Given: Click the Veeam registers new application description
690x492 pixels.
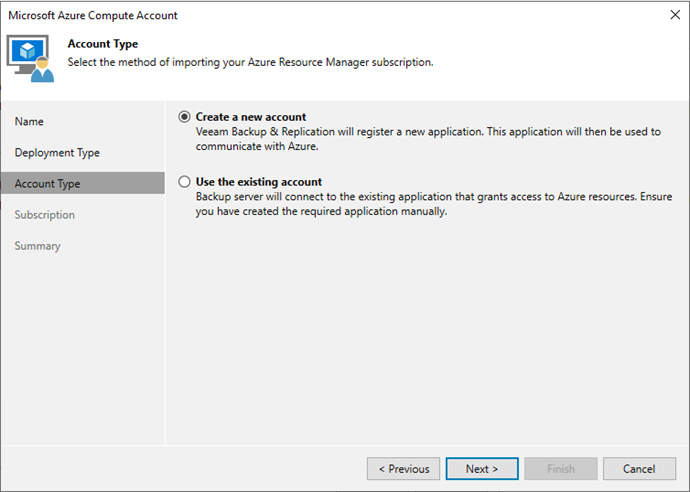Looking at the screenshot, I should [x=428, y=139].
